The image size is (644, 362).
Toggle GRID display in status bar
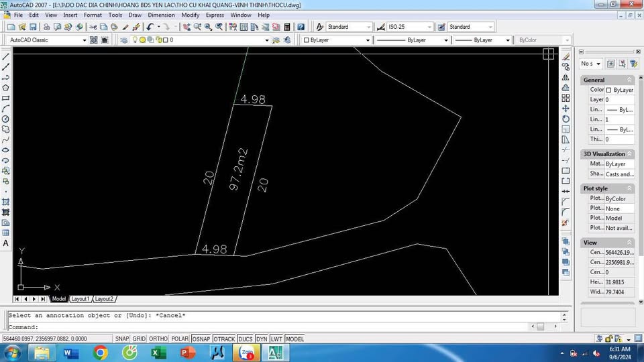pyautogui.click(x=139, y=339)
